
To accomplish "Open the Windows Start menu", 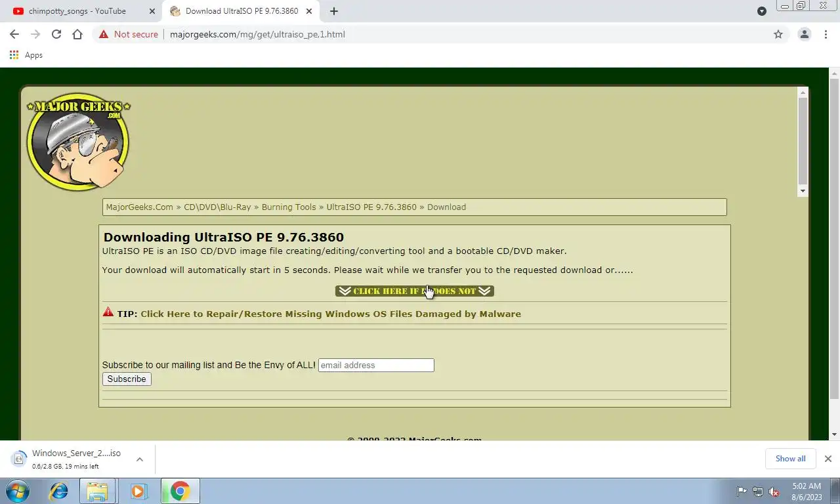I will (x=17, y=491).
